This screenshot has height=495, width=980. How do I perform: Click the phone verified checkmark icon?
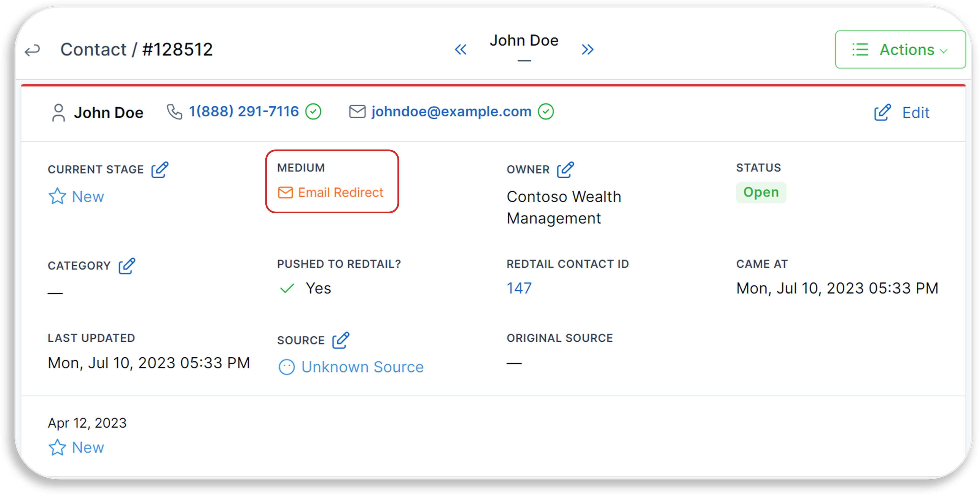point(313,112)
